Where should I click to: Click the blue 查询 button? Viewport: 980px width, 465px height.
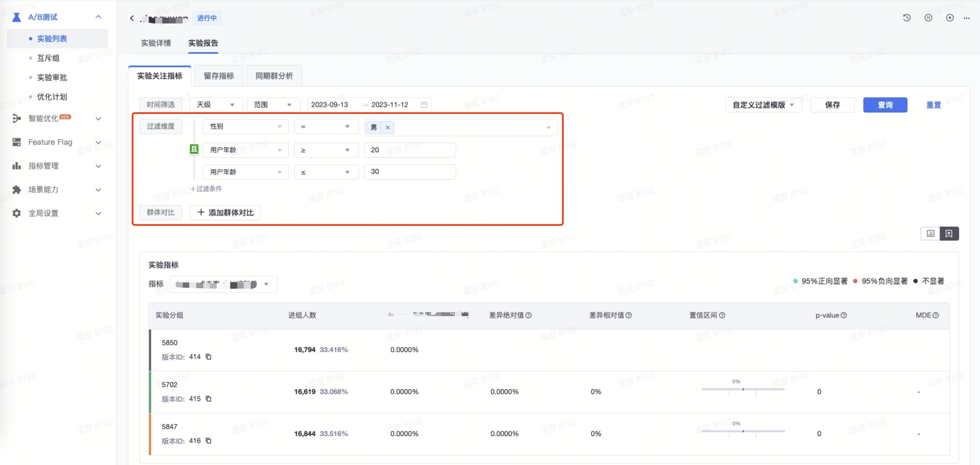coord(885,105)
